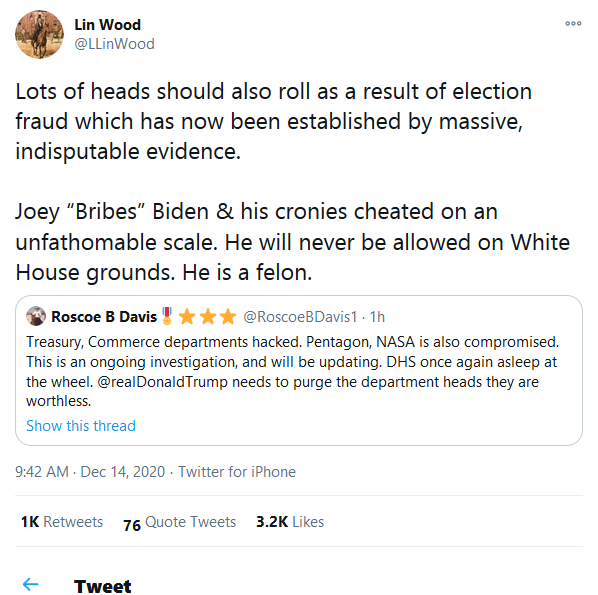Click the 1h timestamp on quoted tweet
598x595 pixels.
[x=377, y=317]
